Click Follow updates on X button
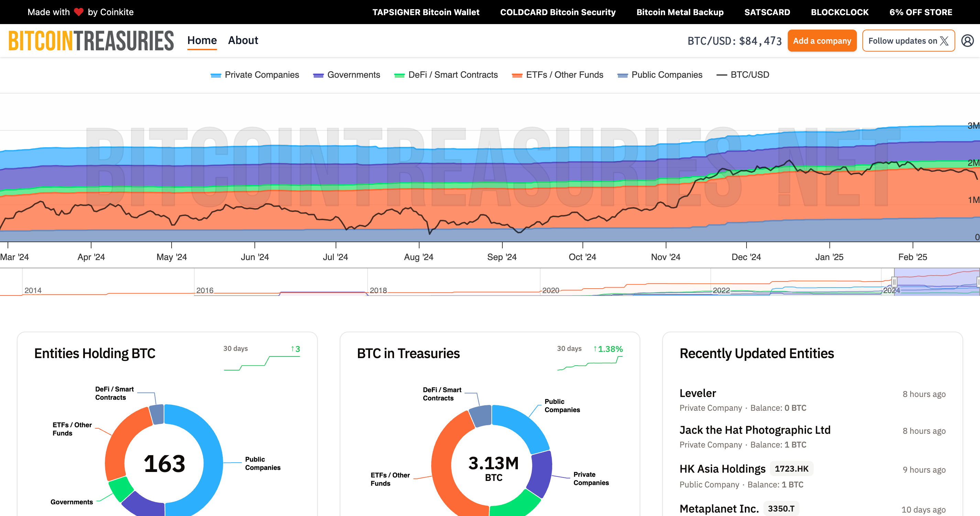Image resolution: width=980 pixels, height=516 pixels. pos(908,41)
